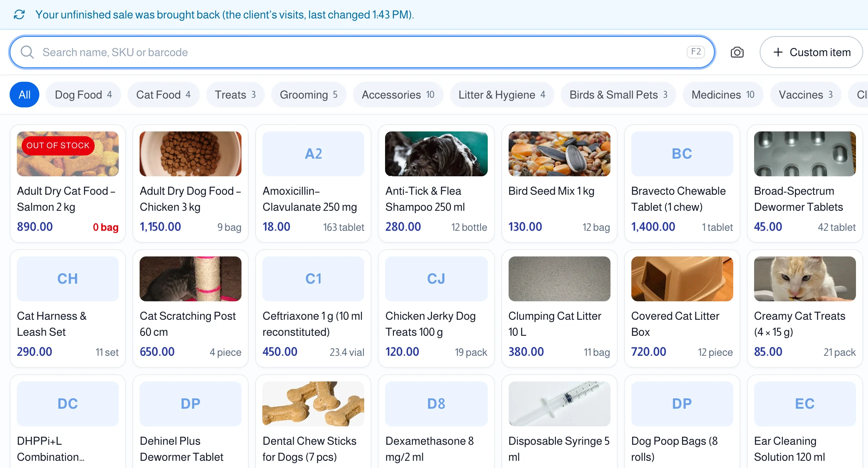Add Broad-Spectrum Dewormer Tablets image
Viewport: 868px width, 468px height.
pos(805,154)
